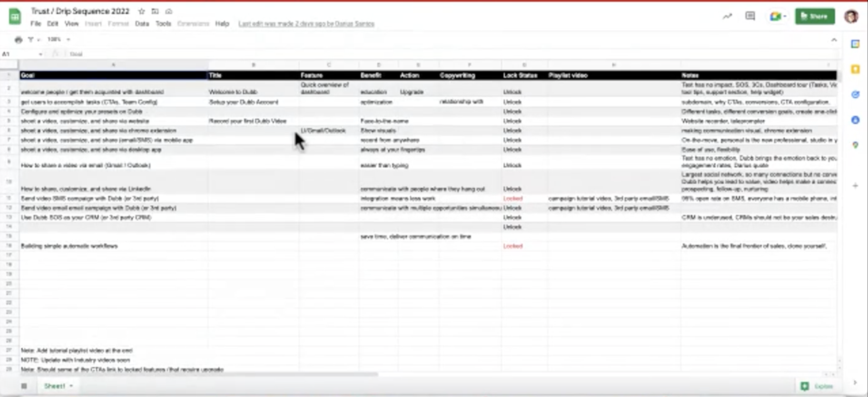Select the red Locked cell in the Building simple automatic workflows row

click(x=525, y=246)
